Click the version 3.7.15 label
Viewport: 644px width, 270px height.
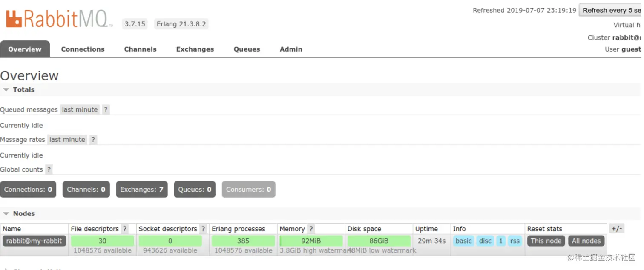click(x=135, y=24)
